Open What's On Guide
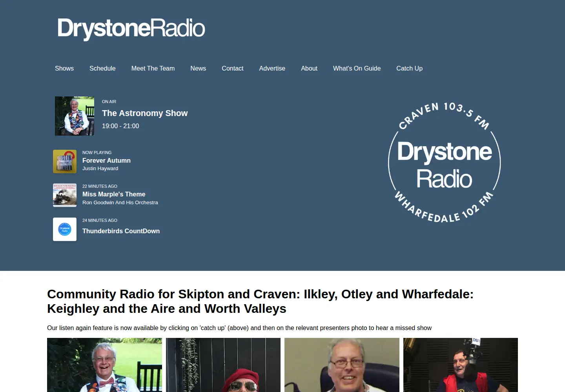The width and height of the screenshot is (565, 392). coord(357,68)
